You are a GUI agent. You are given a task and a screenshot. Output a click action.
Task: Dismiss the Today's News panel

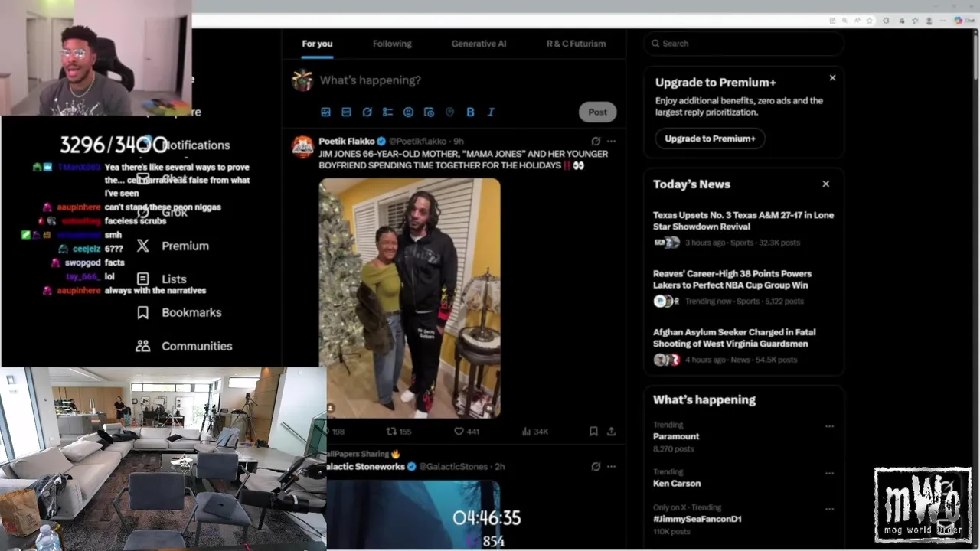[825, 184]
